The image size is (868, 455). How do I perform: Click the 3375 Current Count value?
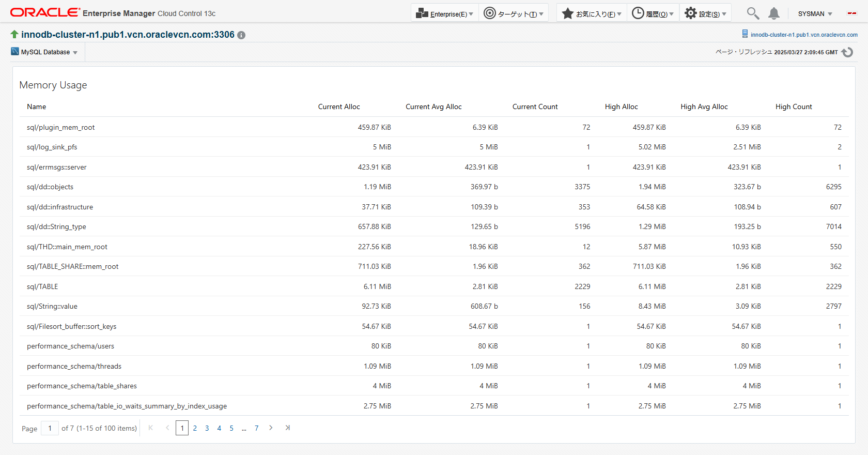582,187
